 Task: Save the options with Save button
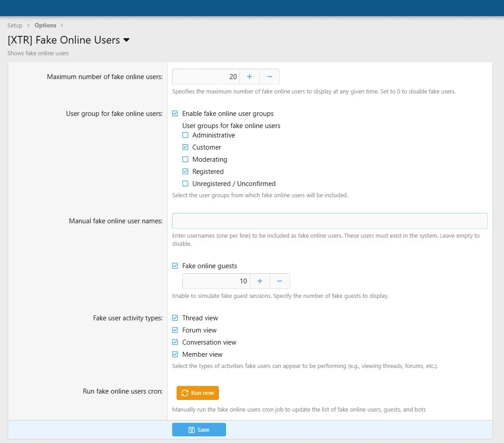(199, 430)
